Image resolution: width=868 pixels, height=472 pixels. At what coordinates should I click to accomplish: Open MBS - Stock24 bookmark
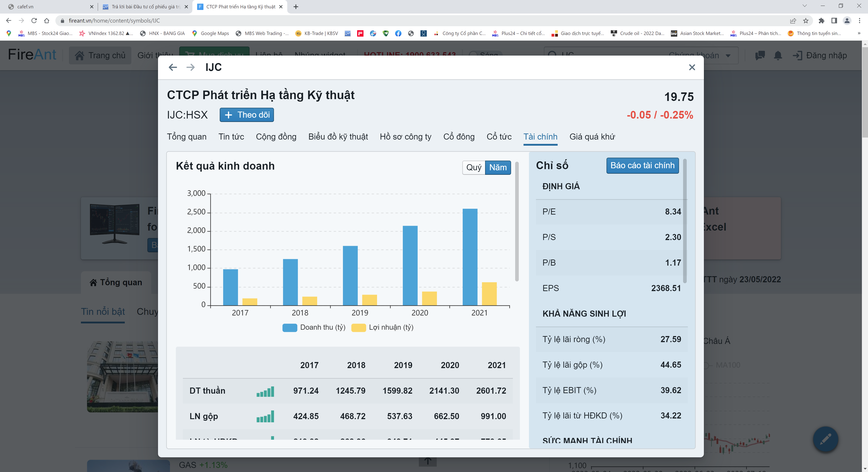(x=45, y=33)
